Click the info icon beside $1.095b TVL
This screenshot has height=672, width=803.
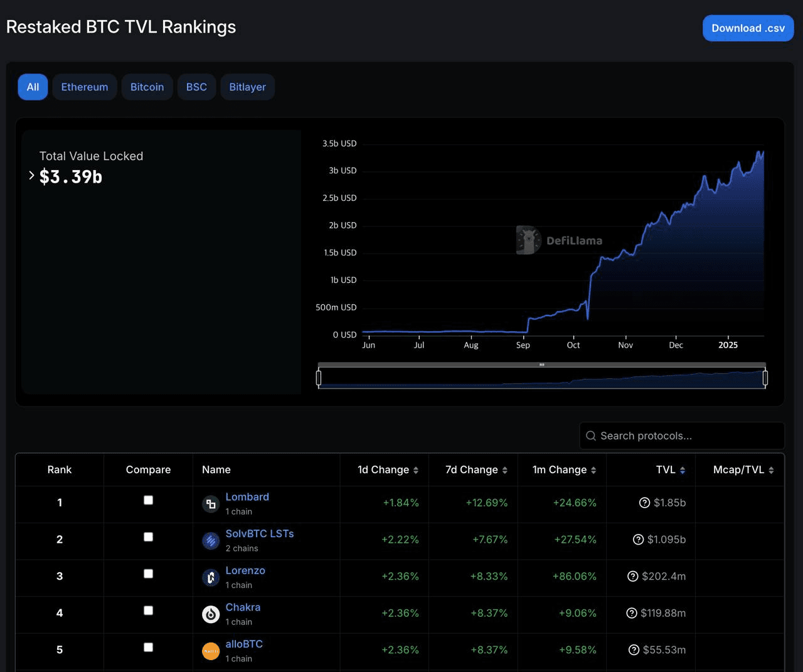point(638,540)
